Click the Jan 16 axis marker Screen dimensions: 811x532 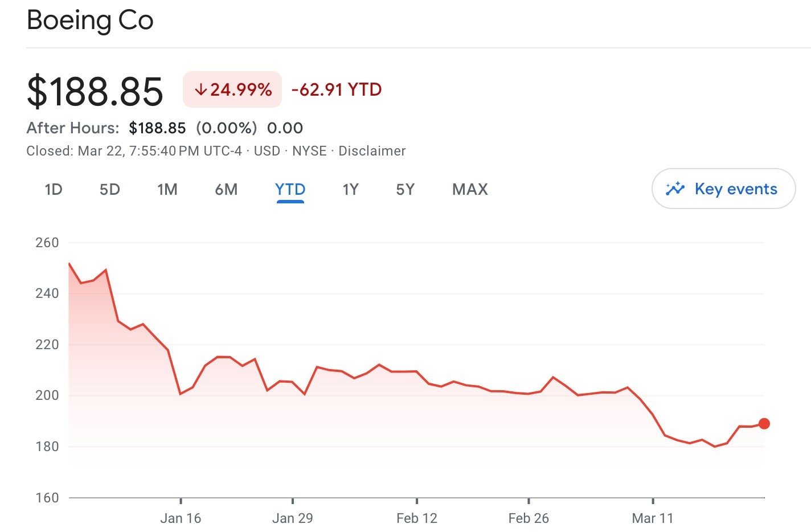(181, 518)
